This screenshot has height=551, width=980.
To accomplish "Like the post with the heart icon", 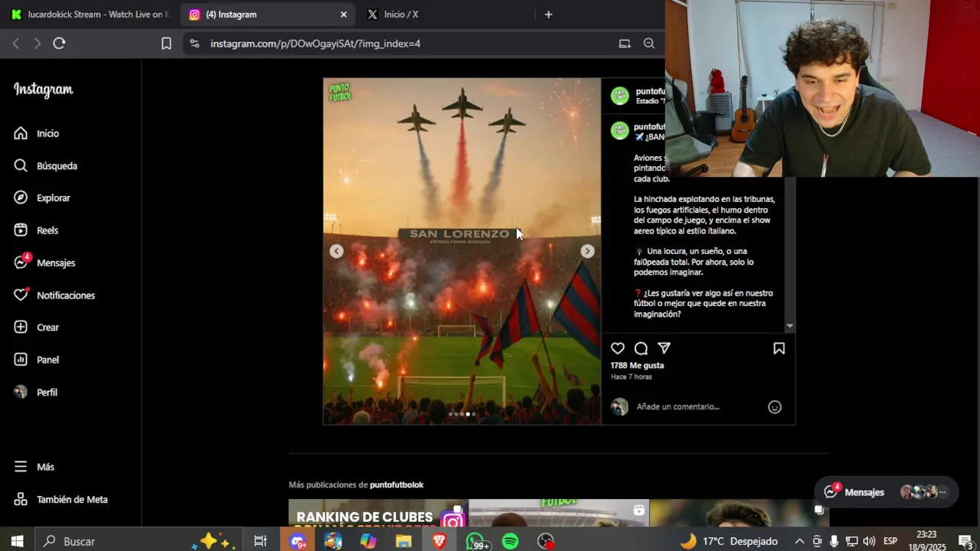I will click(618, 348).
